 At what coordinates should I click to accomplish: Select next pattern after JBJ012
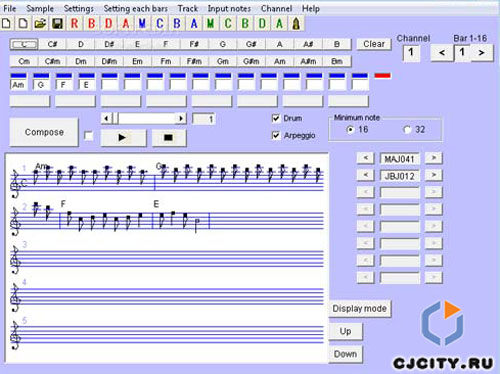[x=434, y=175]
